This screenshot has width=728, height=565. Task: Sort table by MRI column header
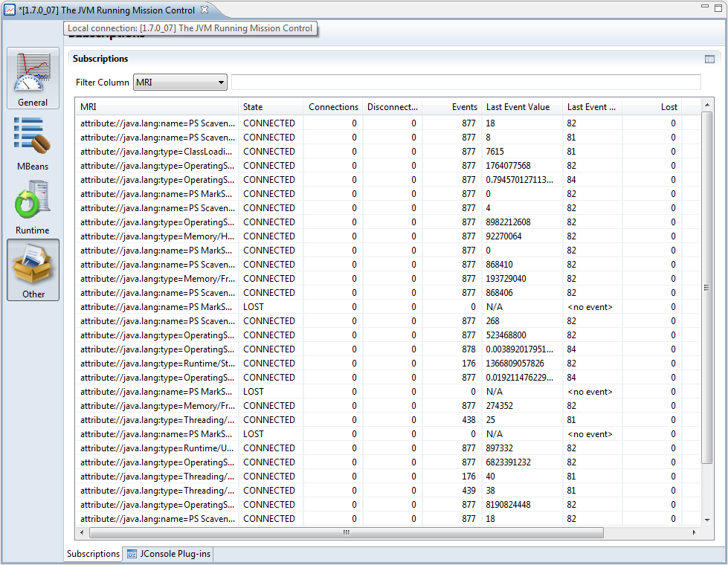click(x=157, y=107)
